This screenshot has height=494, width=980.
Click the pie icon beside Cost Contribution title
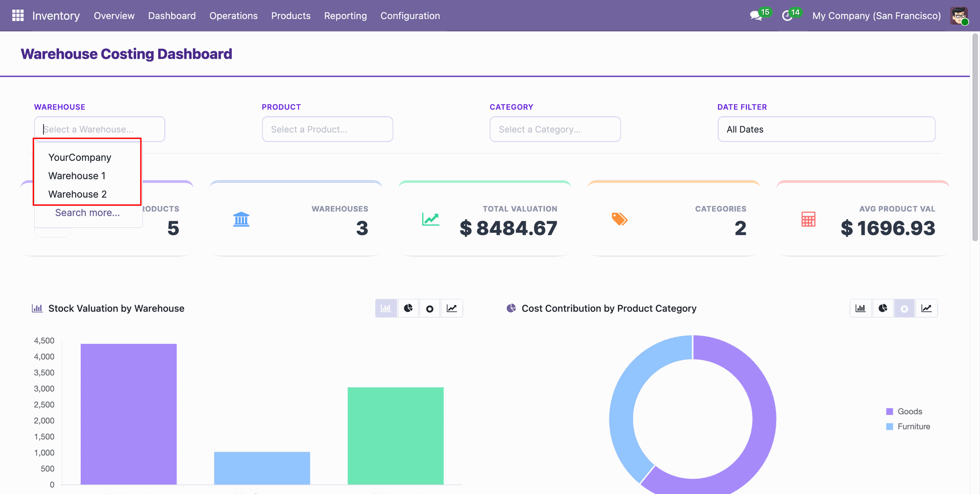point(511,309)
